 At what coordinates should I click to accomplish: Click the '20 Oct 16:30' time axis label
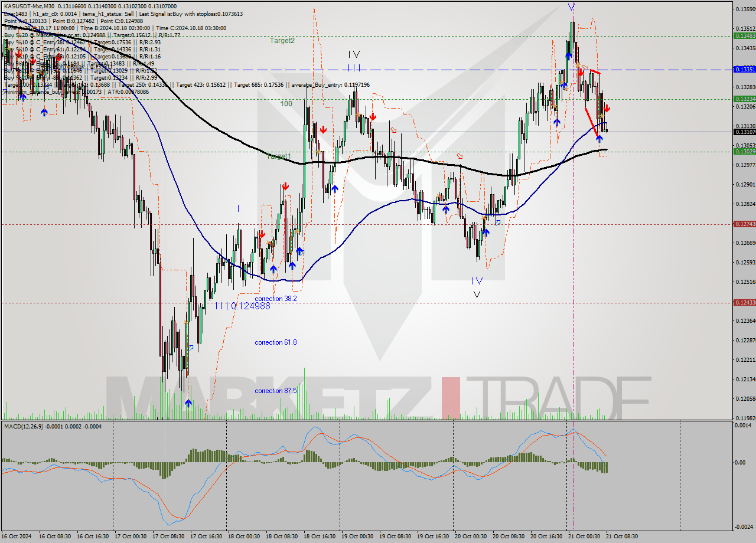pos(547,537)
